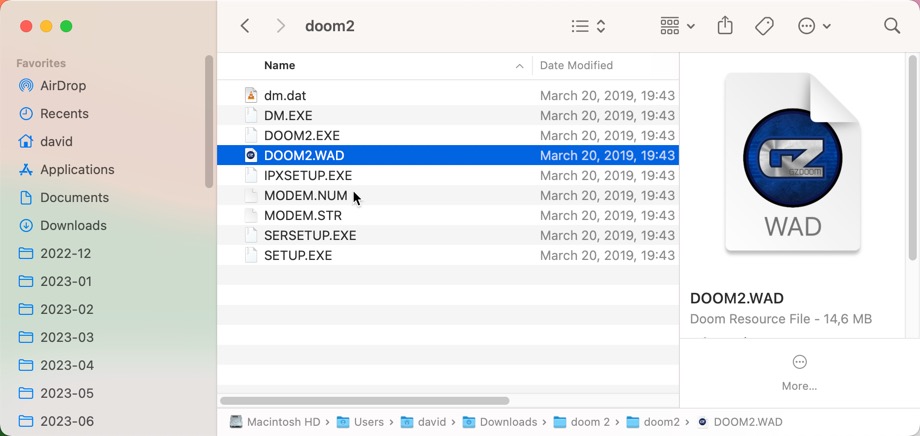This screenshot has width=920, height=436.
Task: Click the 'Doom Resource File - 14,6 MB' text
Action: [781, 319]
